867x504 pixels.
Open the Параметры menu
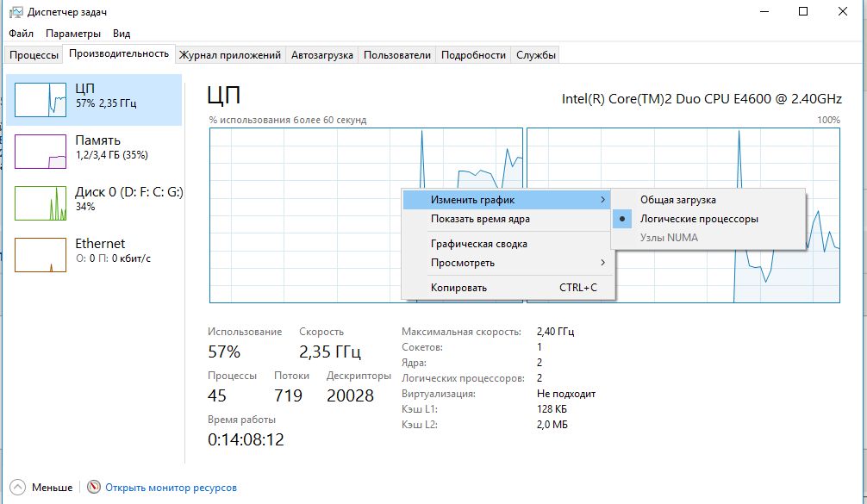pyautogui.click(x=73, y=34)
